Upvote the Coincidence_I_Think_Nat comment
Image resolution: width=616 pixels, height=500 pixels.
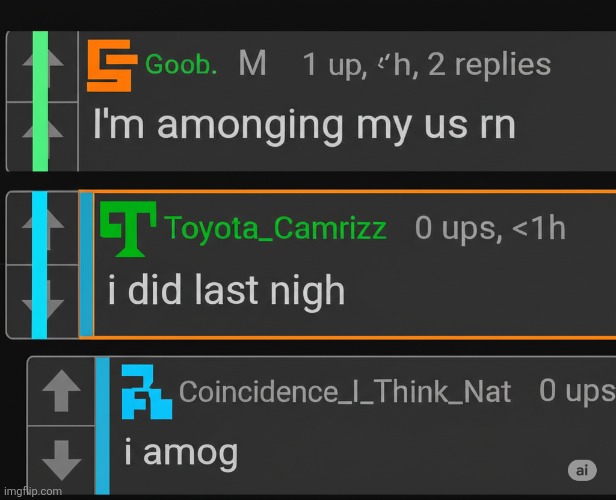pyautogui.click(x=61, y=391)
